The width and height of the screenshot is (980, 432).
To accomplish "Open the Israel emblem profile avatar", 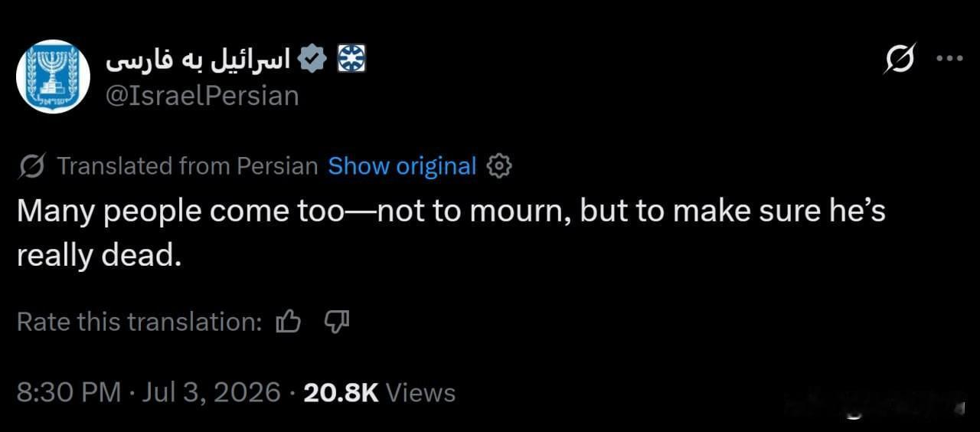I will pos(54,77).
